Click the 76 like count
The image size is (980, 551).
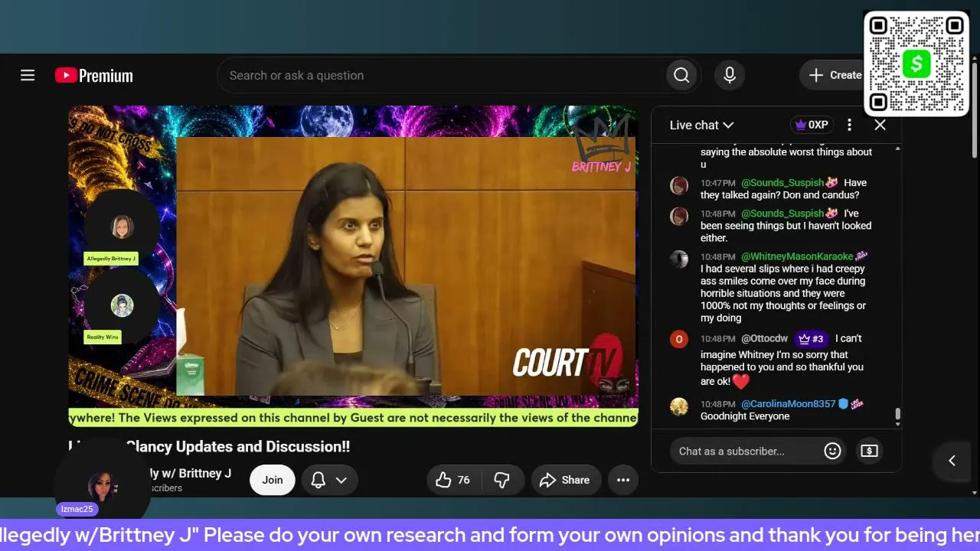(x=463, y=480)
